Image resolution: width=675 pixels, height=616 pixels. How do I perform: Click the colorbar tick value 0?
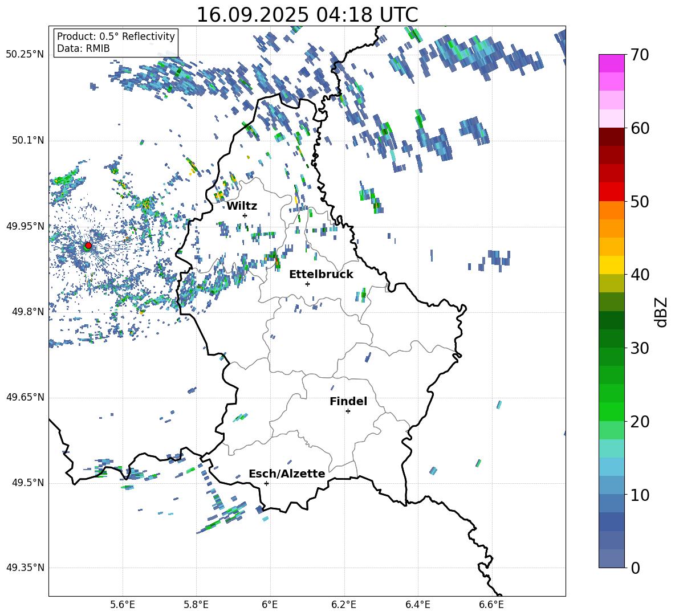click(x=635, y=568)
